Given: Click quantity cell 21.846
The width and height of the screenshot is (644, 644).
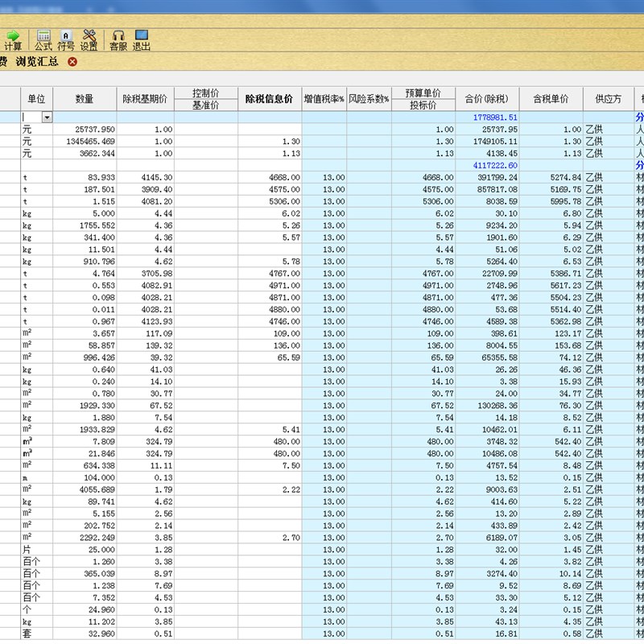Looking at the screenshot, I should [x=85, y=454].
